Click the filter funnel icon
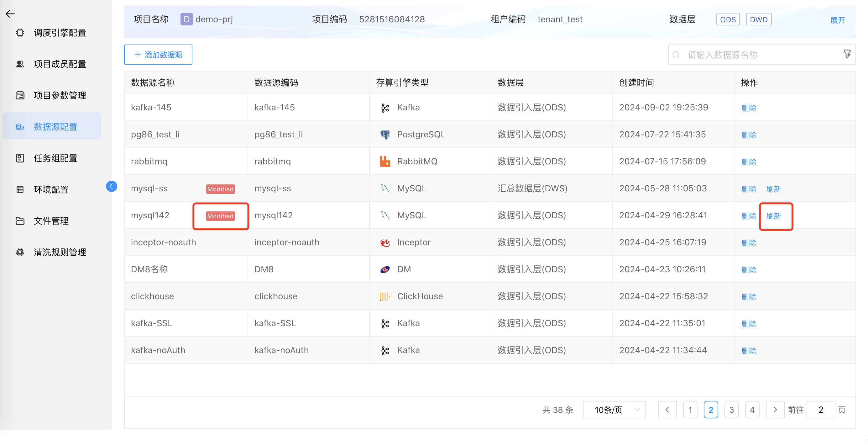Image resolution: width=868 pixels, height=441 pixels. click(847, 54)
